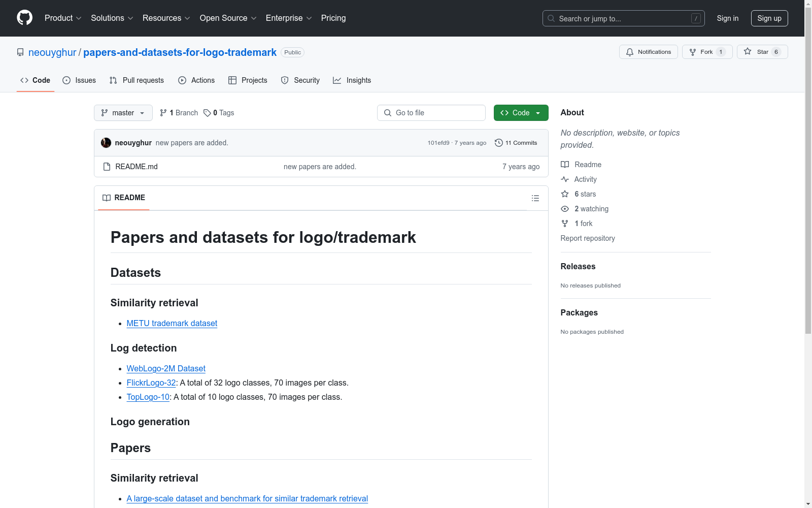
Task: Click the README.md file icon
Action: click(107, 167)
